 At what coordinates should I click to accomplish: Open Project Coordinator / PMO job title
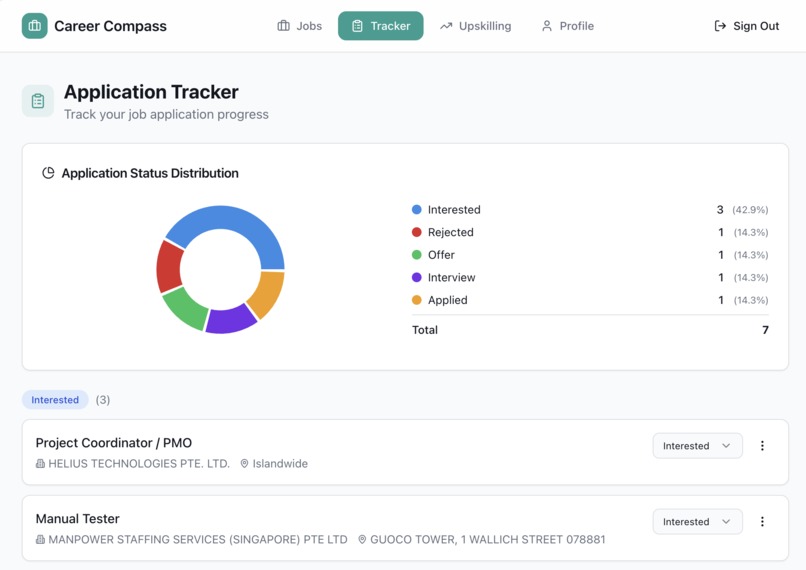tap(114, 443)
